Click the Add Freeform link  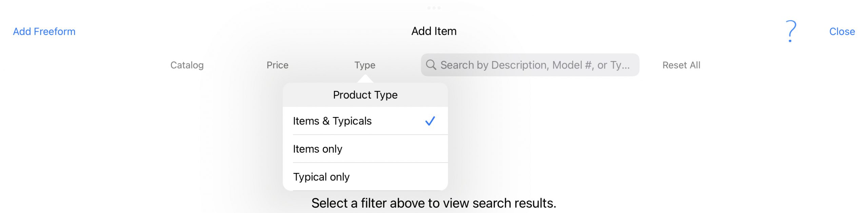click(44, 32)
